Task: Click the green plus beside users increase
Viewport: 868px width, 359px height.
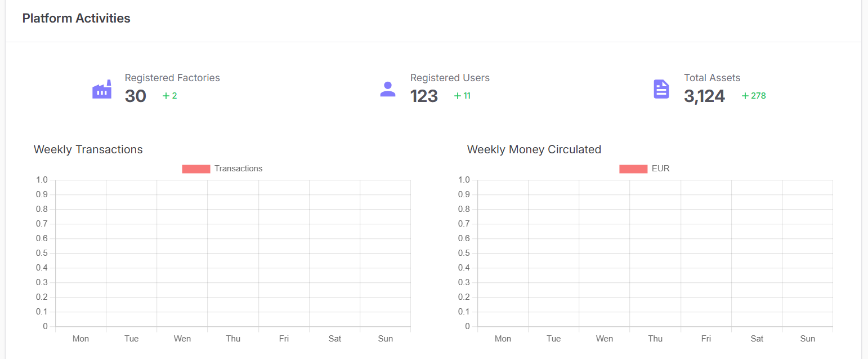Action: [458, 96]
